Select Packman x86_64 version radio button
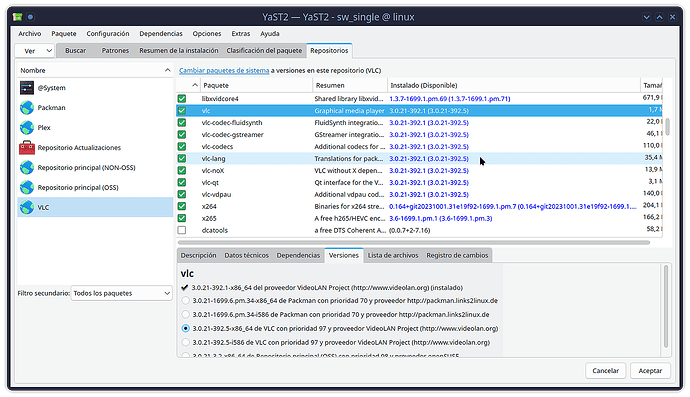 tap(186, 301)
